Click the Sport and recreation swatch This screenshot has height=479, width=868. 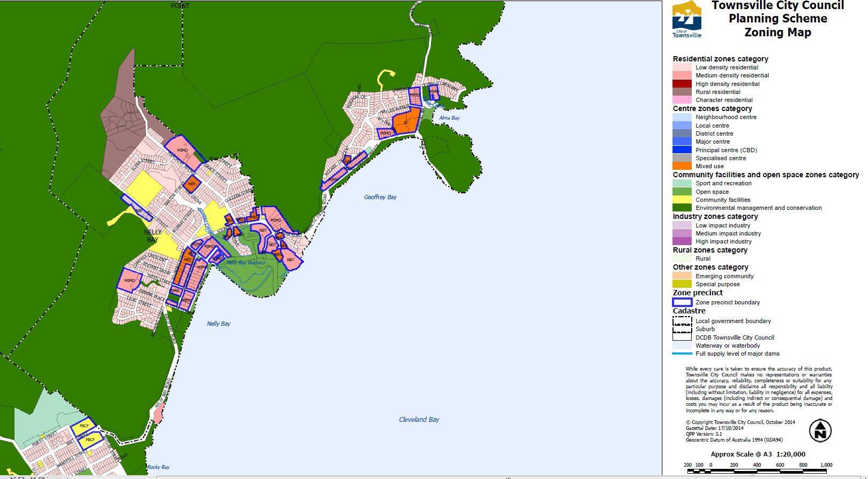point(682,183)
